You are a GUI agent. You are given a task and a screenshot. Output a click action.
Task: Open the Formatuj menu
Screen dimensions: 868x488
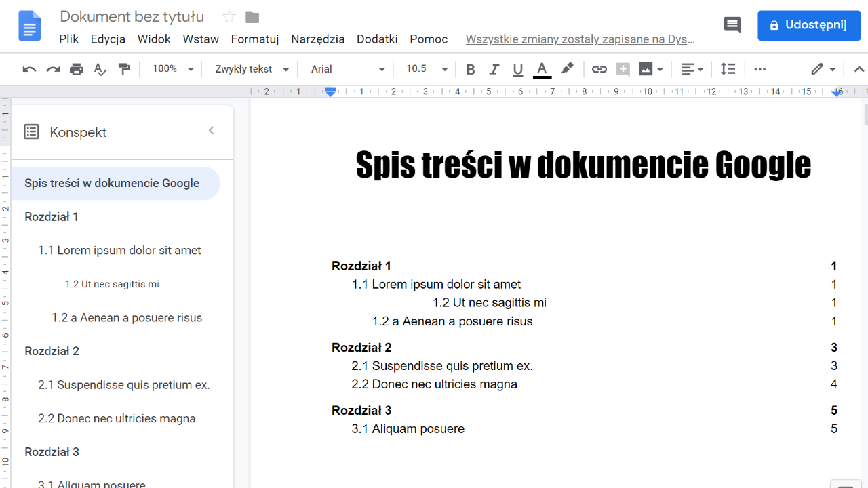(x=255, y=39)
